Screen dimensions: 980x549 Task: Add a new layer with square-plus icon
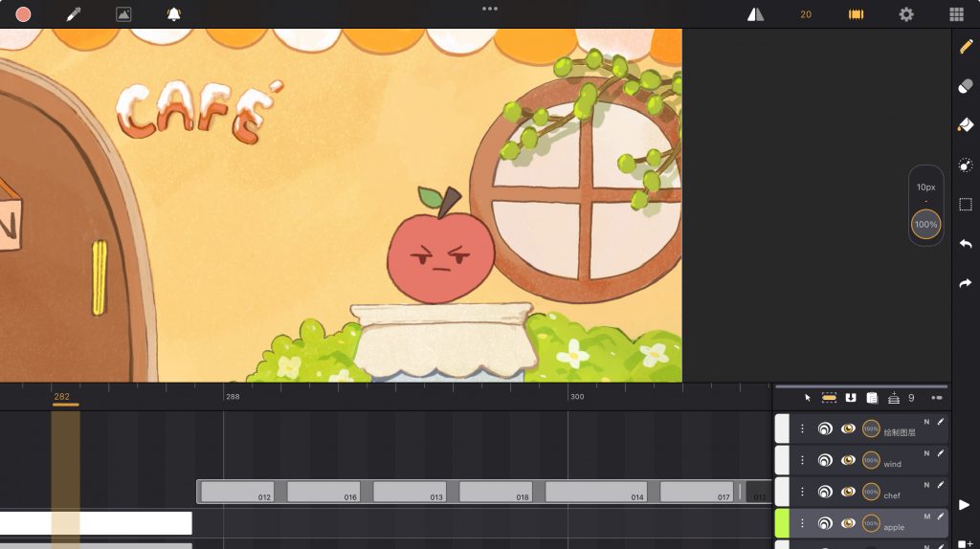[966, 544]
